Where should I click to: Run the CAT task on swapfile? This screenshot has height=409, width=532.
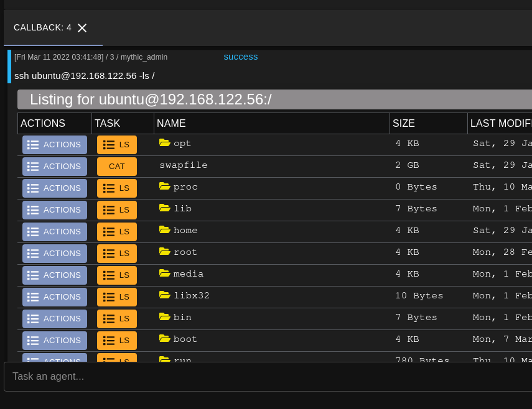pos(116,166)
